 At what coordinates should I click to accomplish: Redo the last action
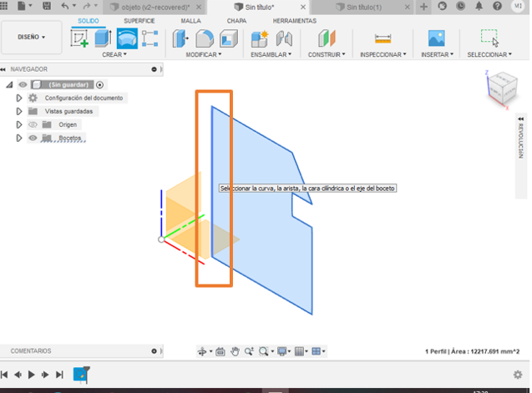tap(87, 6)
